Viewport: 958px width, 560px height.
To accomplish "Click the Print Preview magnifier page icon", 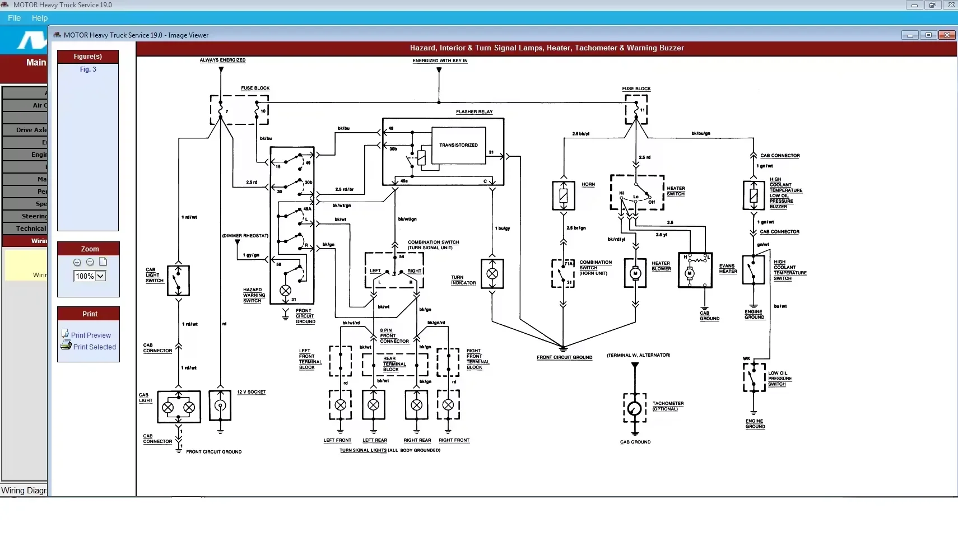I will coord(65,333).
